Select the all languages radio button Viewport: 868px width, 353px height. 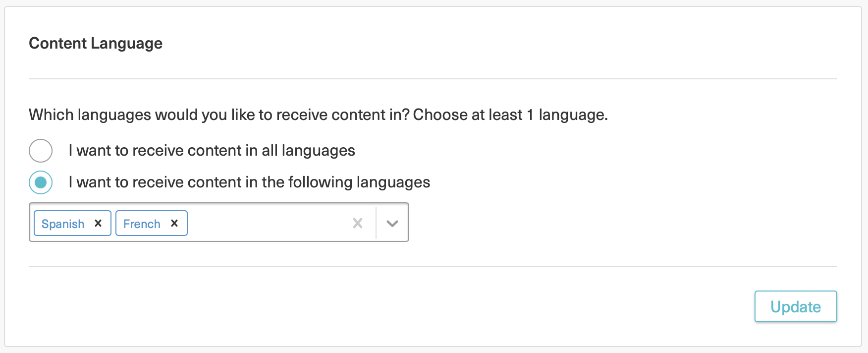[x=41, y=151]
